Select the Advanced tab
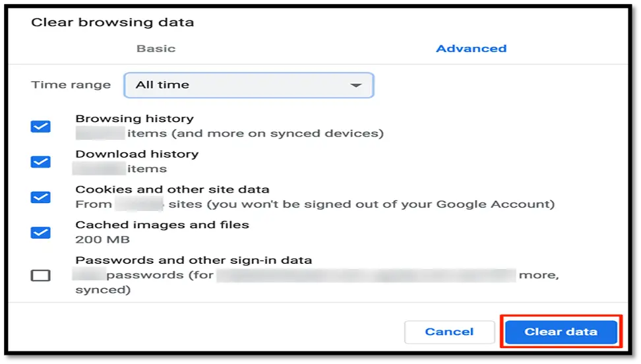Screen dimensions: 641x364 point(471,48)
